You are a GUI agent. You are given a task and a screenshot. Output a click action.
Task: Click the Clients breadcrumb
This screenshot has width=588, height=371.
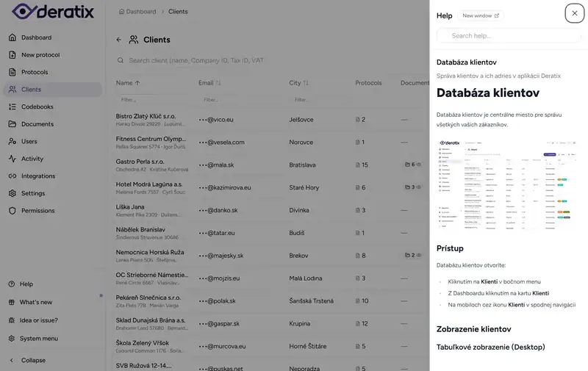click(x=178, y=12)
